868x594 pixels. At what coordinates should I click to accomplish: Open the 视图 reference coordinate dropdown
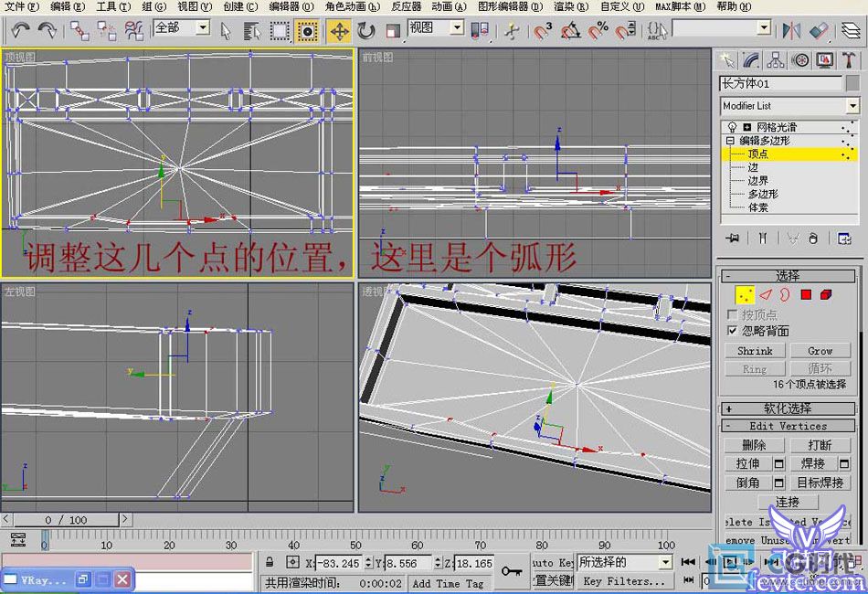coord(457,27)
